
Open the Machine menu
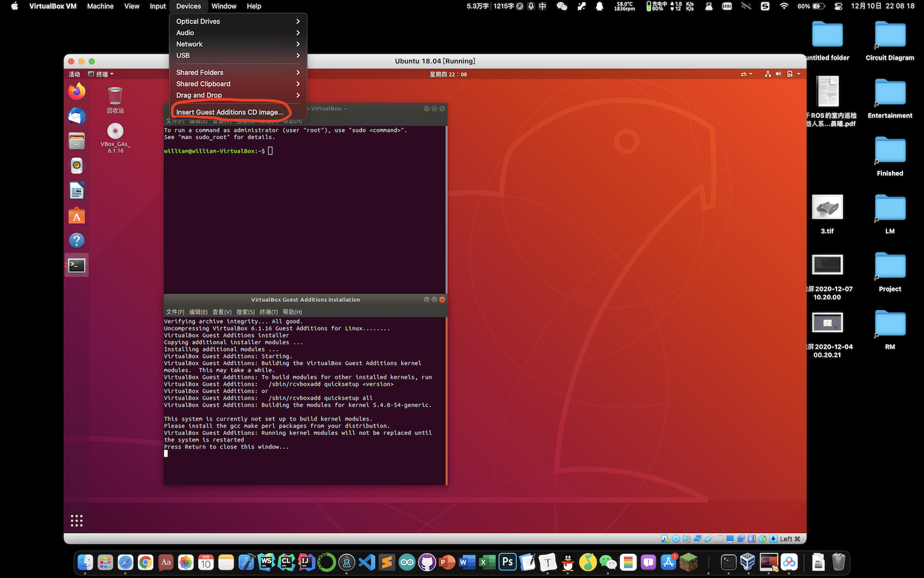100,6
